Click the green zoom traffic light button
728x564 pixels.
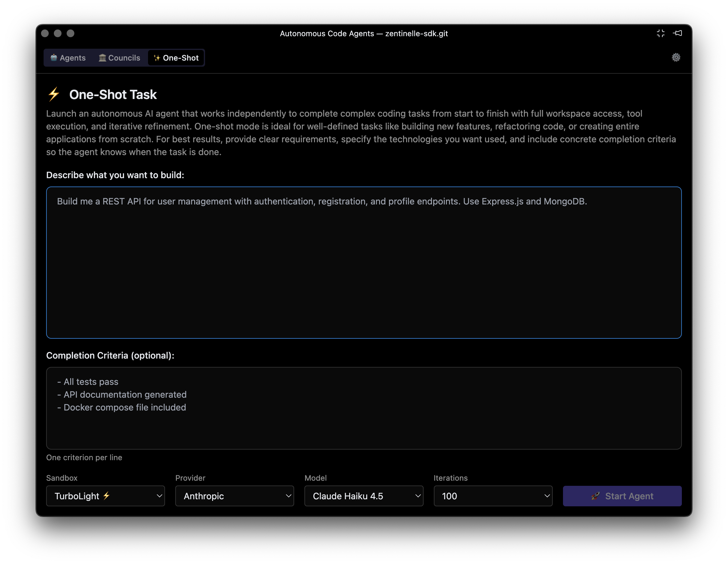coord(70,33)
